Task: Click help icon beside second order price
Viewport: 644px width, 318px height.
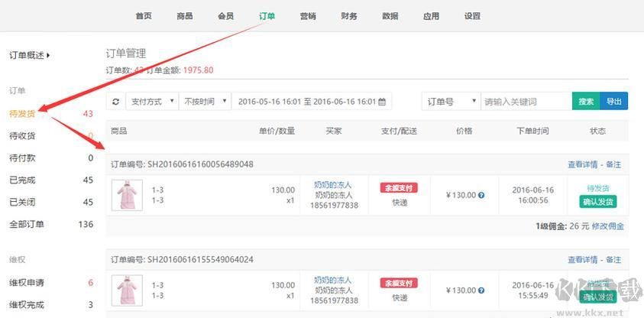Action: 481,290
